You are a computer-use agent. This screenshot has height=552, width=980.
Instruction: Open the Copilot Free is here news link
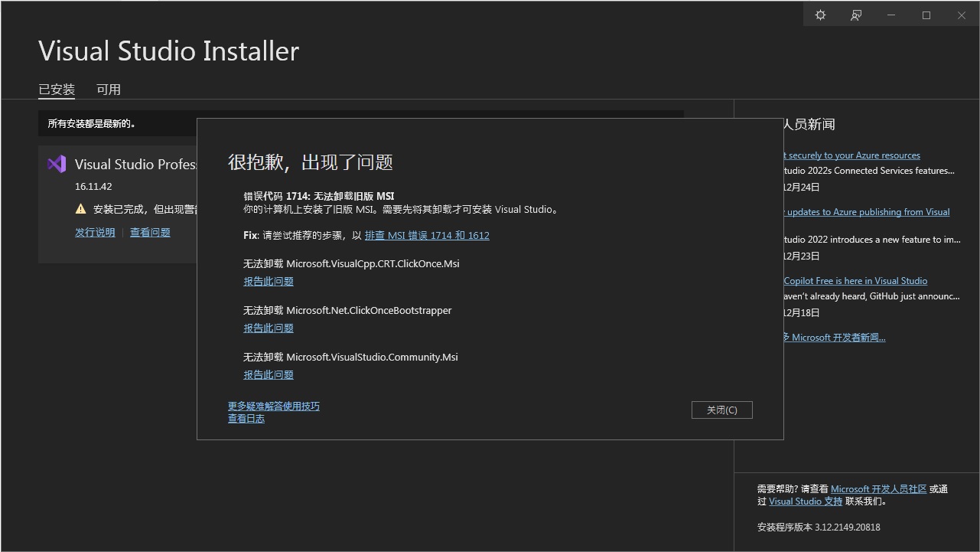tap(855, 280)
